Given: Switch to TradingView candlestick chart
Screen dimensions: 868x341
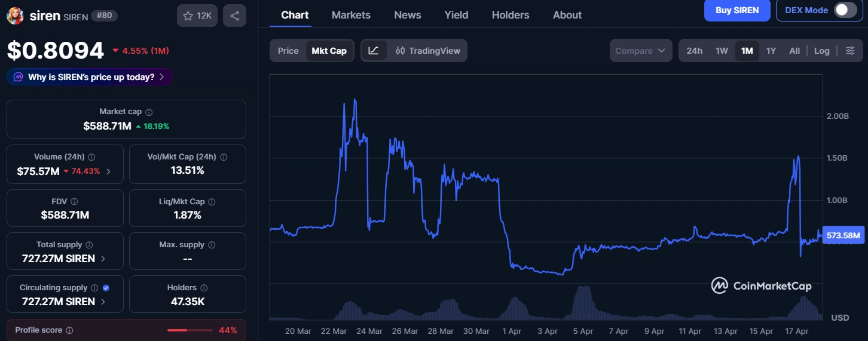Looking at the screenshot, I should 428,51.
